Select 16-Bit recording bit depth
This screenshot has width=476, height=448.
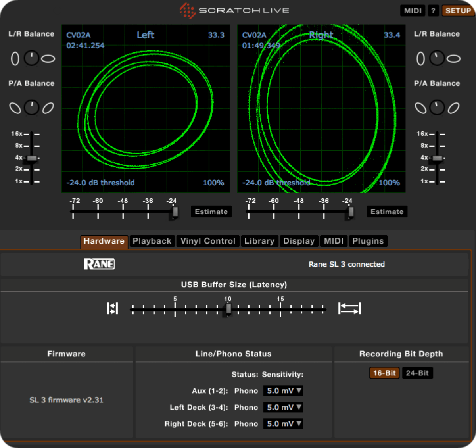(x=384, y=373)
